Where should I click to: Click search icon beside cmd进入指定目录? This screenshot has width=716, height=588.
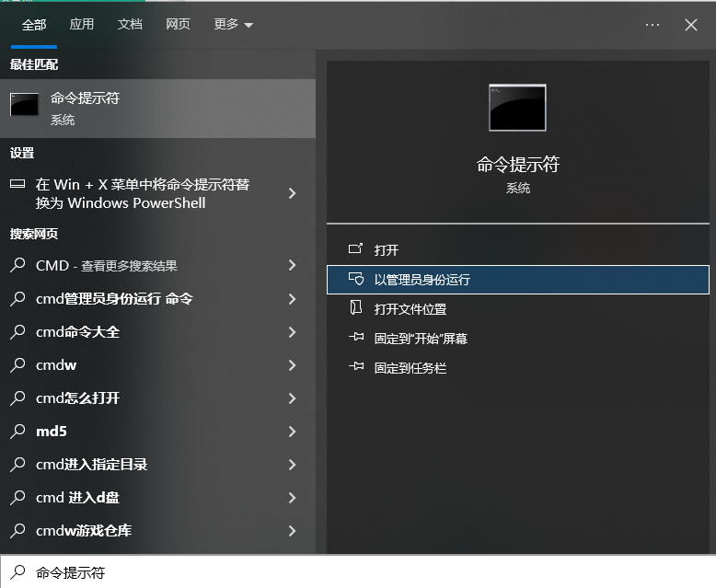[17, 465]
